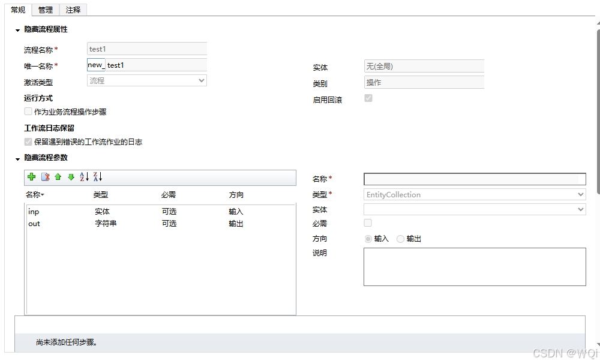Focus the parameter 名称 input field
Image resolution: width=600 pixels, height=364 pixels.
475,179
